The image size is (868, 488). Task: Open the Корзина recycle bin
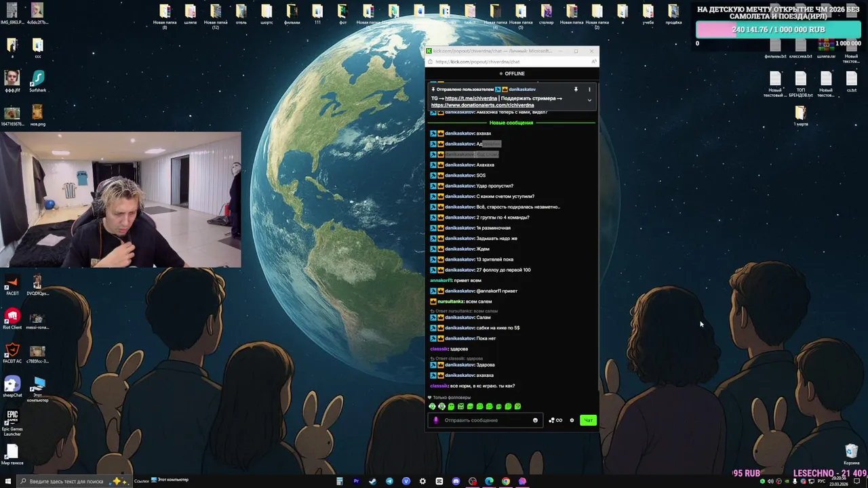point(852,453)
